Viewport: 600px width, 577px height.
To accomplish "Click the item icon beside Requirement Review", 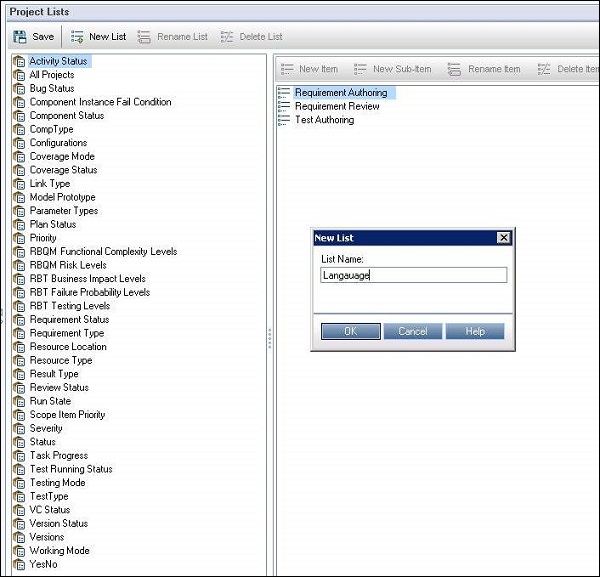I will click(x=284, y=106).
